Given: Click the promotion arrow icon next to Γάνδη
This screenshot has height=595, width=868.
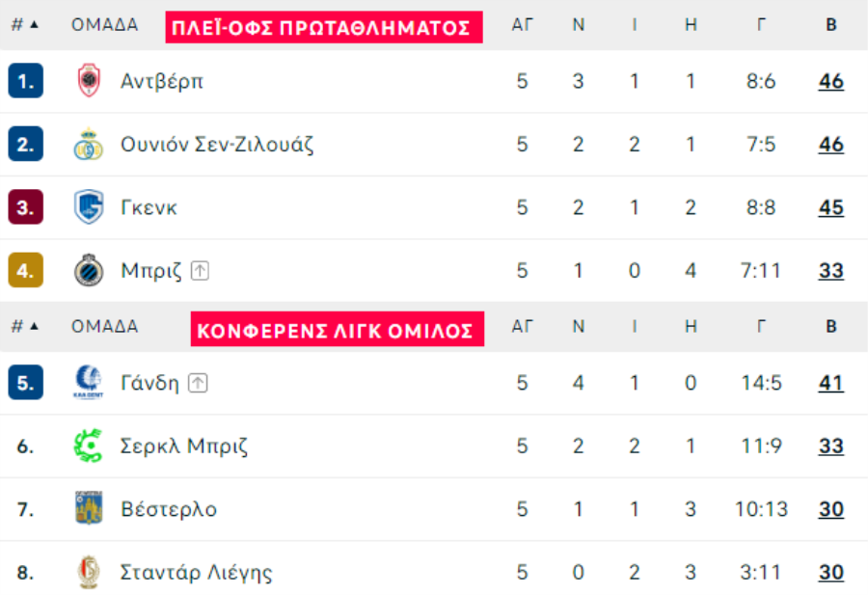Looking at the screenshot, I should tap(198, 383).
